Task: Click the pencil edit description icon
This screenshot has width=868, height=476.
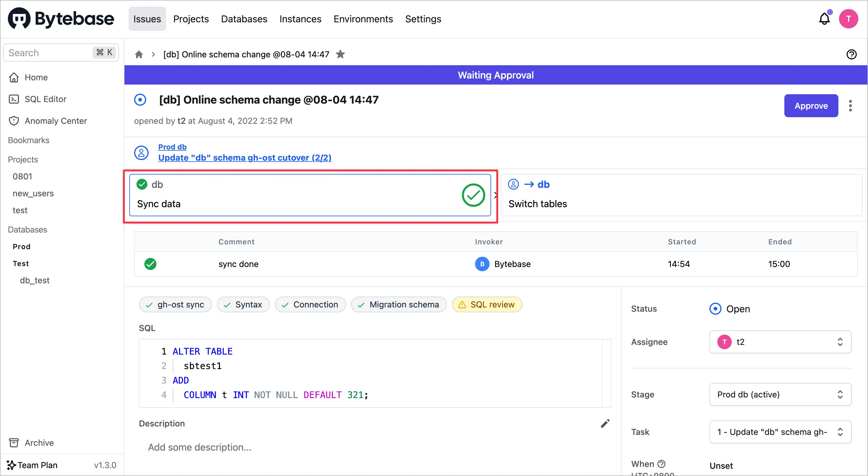Action: point(605,423)
